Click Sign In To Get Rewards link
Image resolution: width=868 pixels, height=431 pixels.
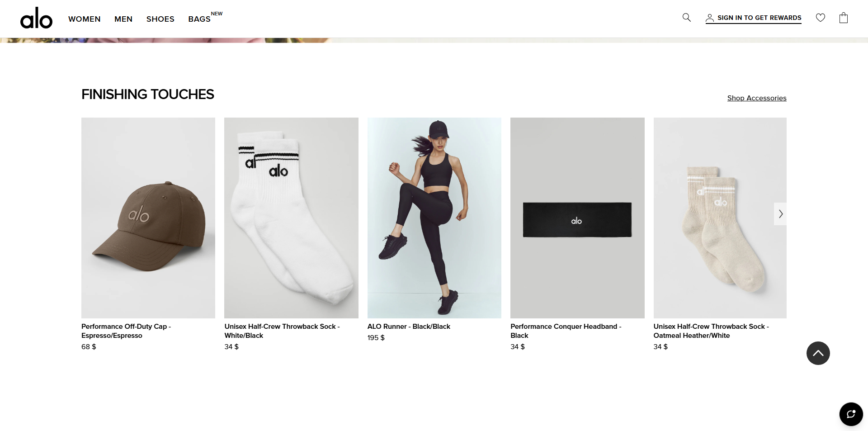click(x=759, y=18)
